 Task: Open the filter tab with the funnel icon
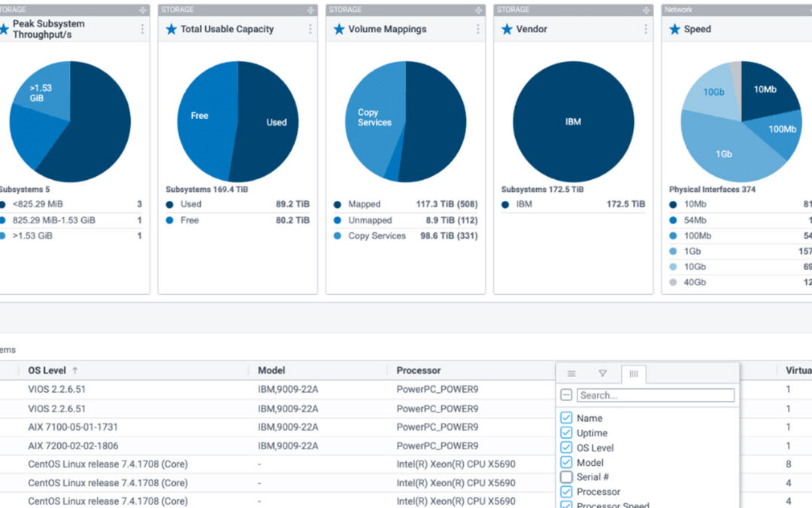pyautogui.click(x=602, y=373)
